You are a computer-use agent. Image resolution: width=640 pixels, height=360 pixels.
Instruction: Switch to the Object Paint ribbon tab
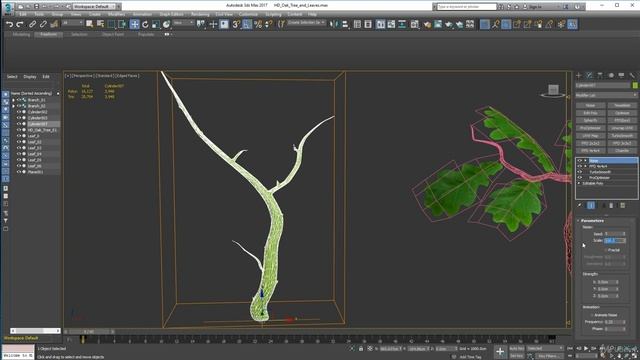113,35
